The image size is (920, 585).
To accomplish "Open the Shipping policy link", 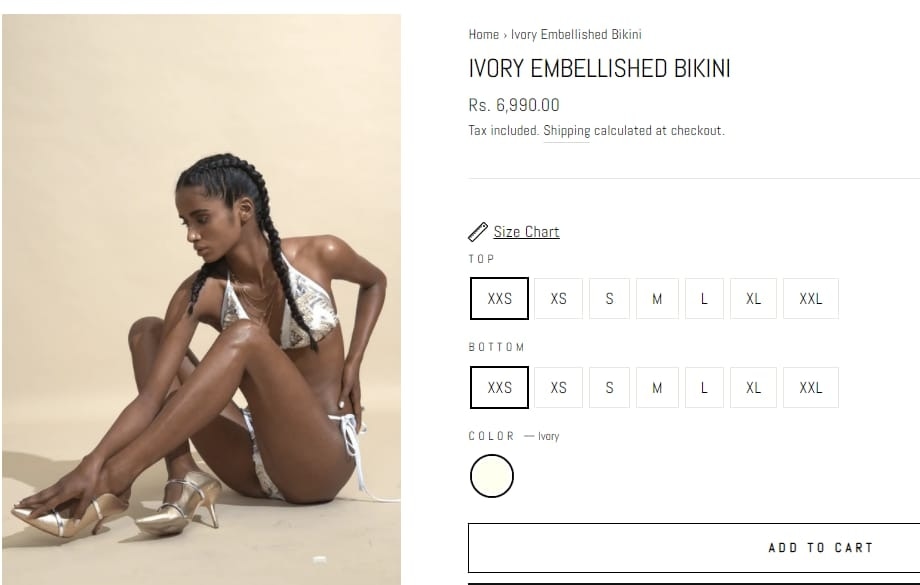I will (x=567, y=131).
